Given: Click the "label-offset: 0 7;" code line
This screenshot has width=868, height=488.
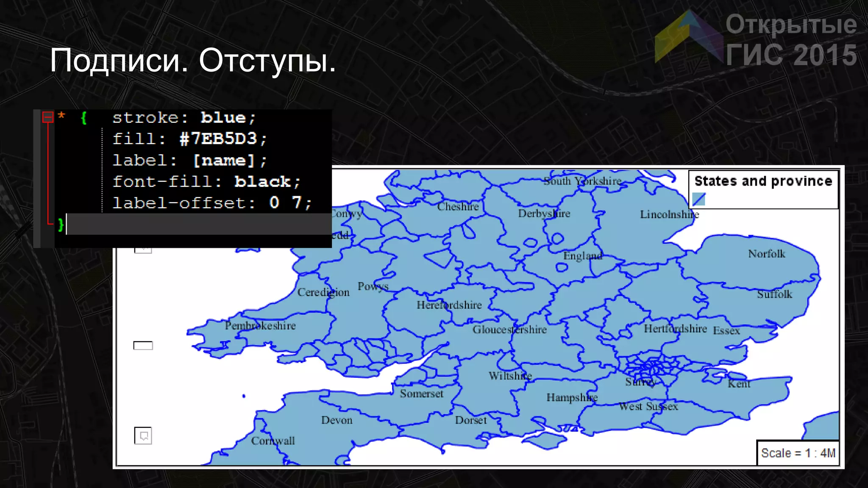Looking at the screenshot, I should point(212,203).
